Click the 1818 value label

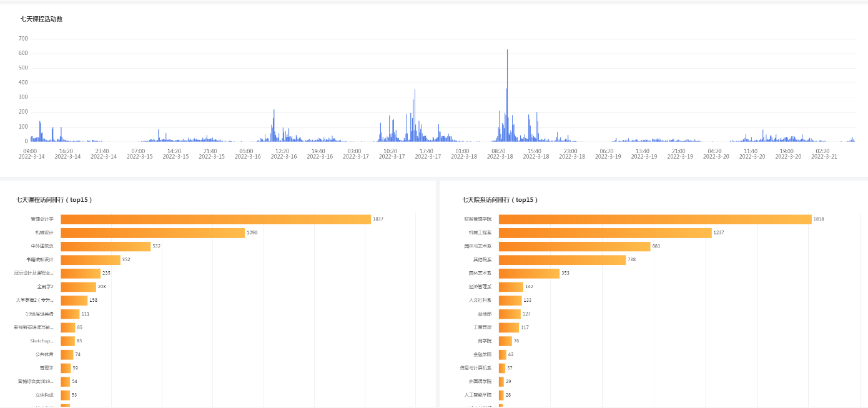coord(819,219)
